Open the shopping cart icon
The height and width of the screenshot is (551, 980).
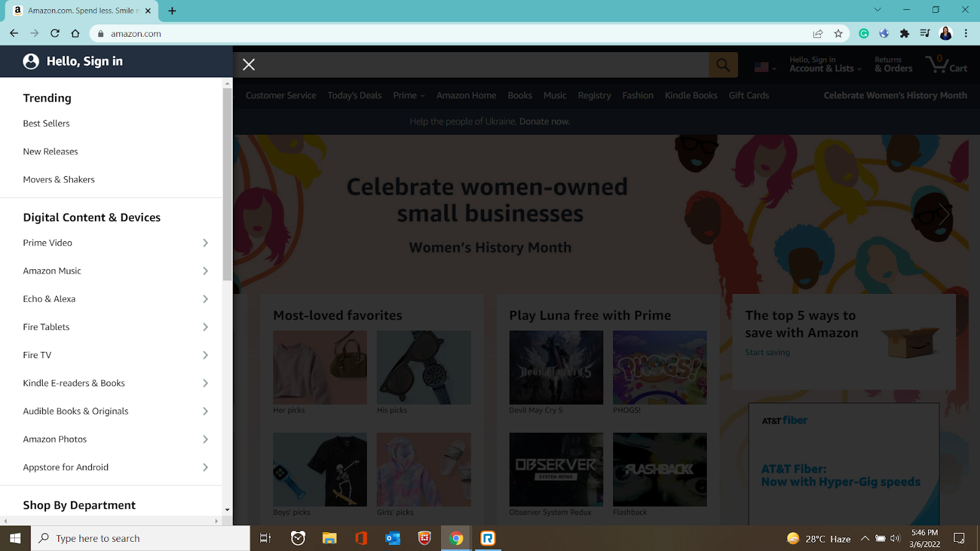point(946,64)
